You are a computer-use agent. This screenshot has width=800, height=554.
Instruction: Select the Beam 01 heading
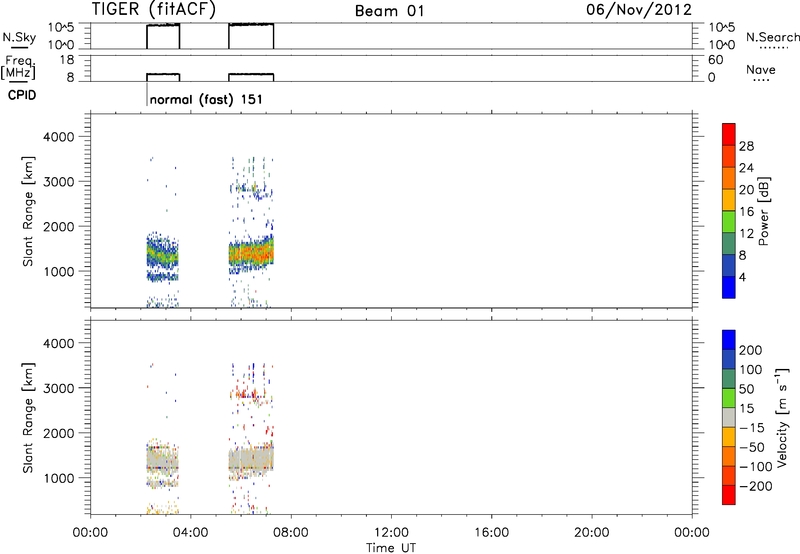click(x=389, y=11)
